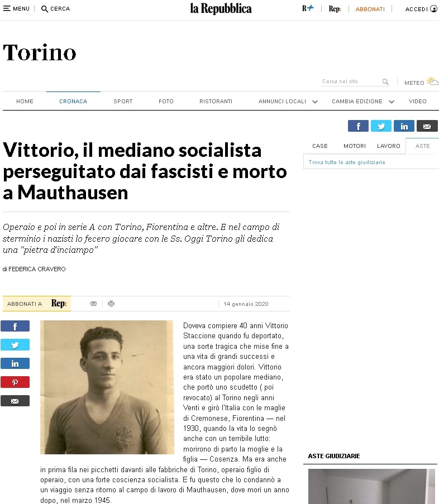This screenshot has height=504, width=439.
Task: Expand the CAMBIA EDIZIONE dropdown
Action: tap(392, 102)
